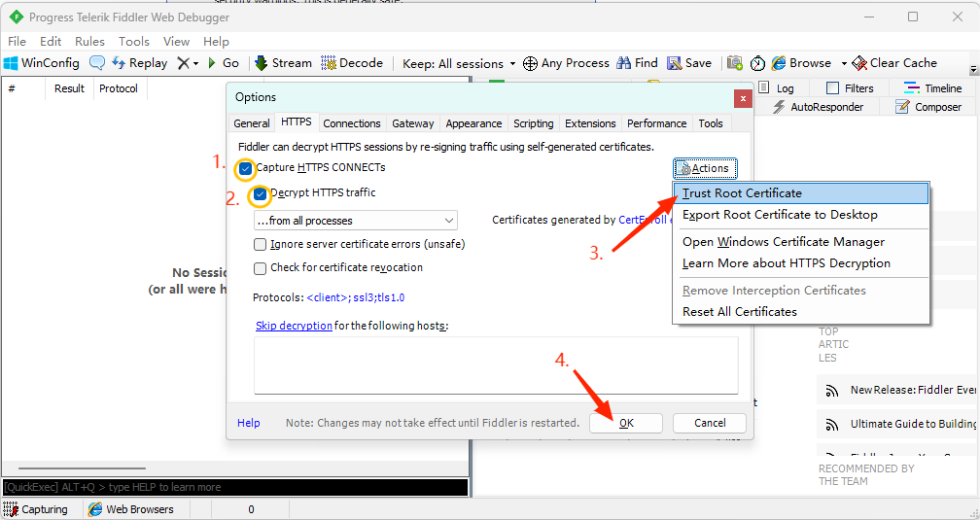980x520 pixels.
Task: Select Trust Root Certificate menu item
Action: (x=742, y=193)
